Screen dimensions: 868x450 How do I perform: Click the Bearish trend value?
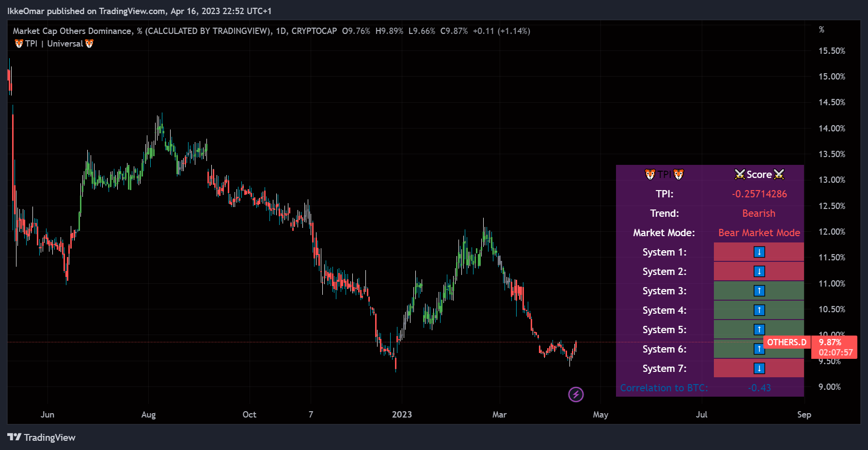point(759,213)
